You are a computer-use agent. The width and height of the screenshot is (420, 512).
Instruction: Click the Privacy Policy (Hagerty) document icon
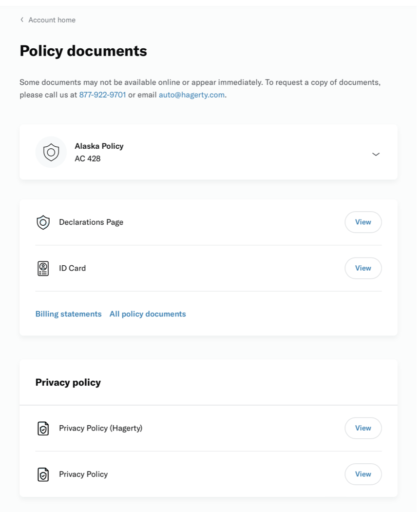[x=43, y=428]
